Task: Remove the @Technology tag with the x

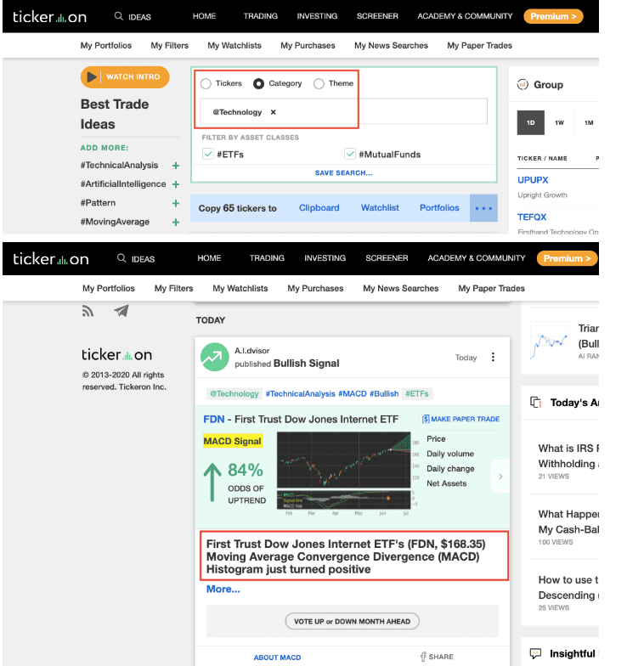Action: pos(274,112)
